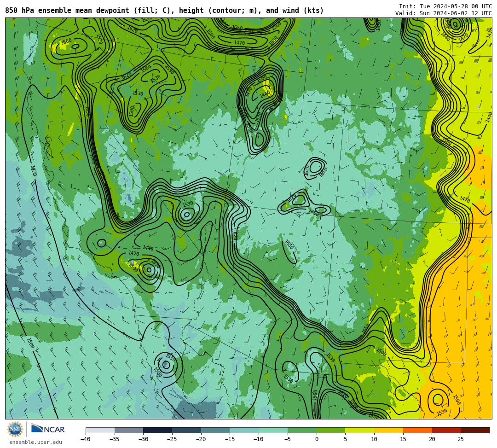
Task: Pick the light aqua swatch (-15 to -10)
Action: click(x=244, y=430)
